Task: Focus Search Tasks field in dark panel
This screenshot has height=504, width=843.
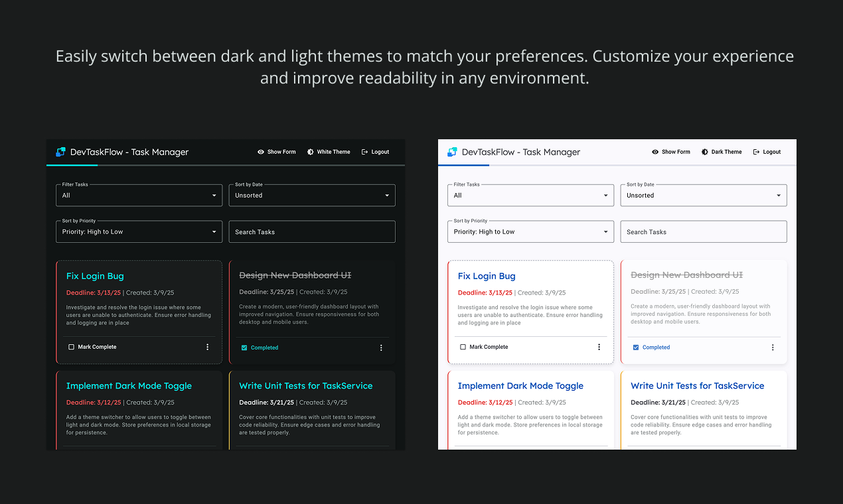Action: click(312, 231)
